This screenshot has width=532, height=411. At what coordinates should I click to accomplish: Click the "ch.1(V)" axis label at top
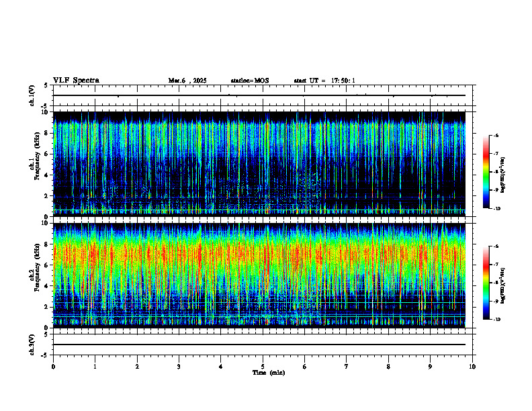coord(32,95)
